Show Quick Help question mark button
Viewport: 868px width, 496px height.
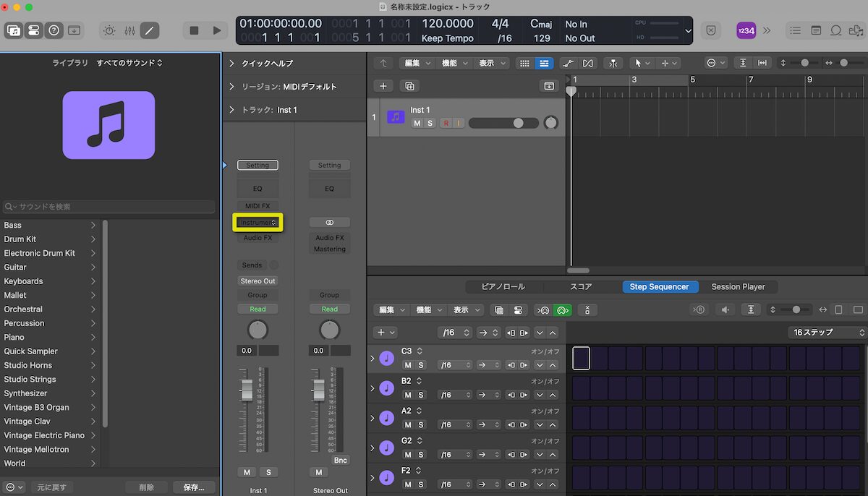(x=54, y=30)
